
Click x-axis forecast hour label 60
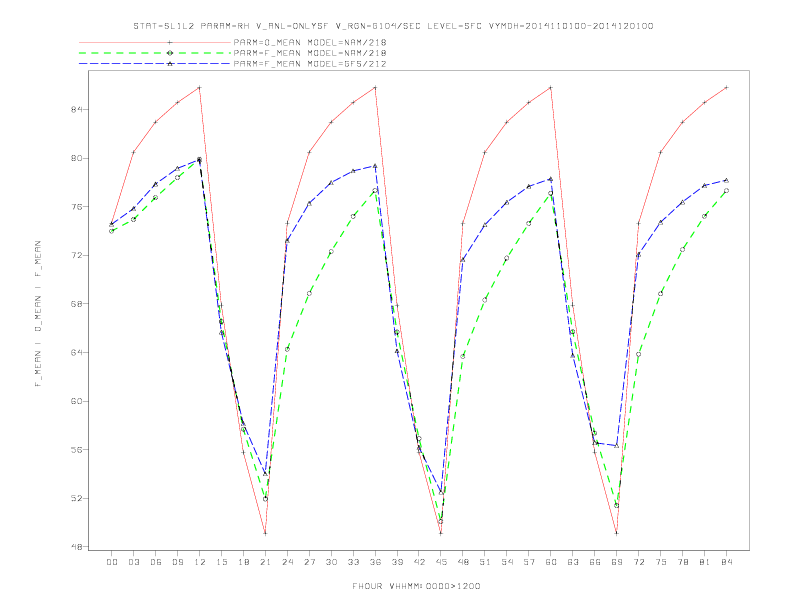point(551,562)
